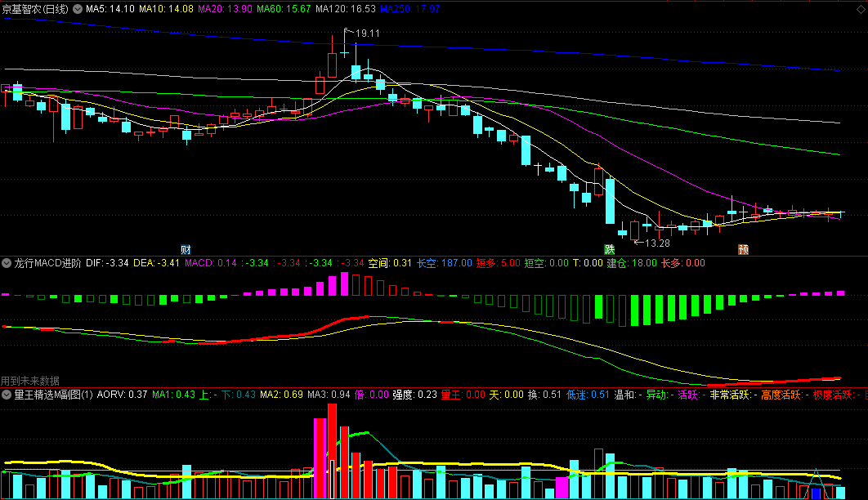Click the 下: 0.43 value

(x=239, y=395)
